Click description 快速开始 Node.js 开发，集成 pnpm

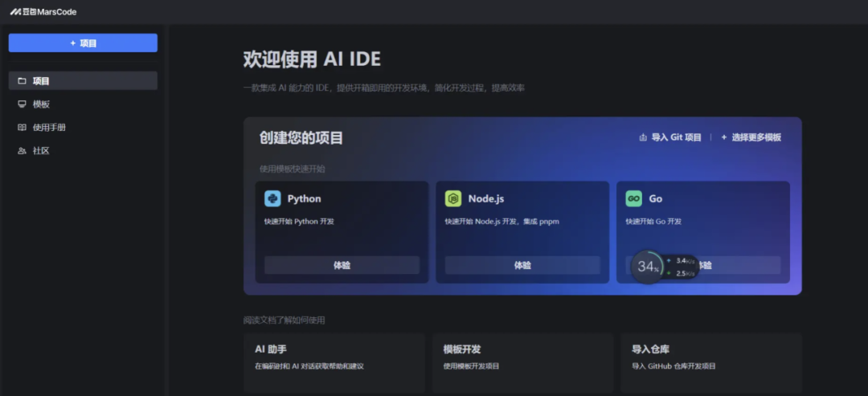coord(502,221)
